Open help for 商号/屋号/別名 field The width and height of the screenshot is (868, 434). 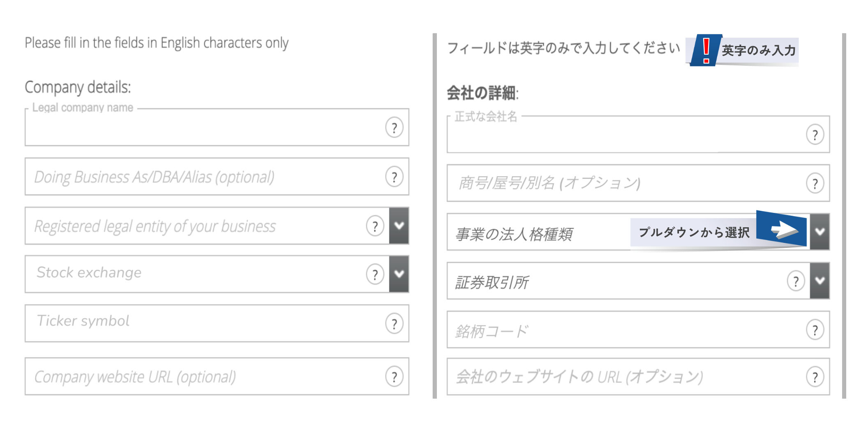[815, 183]
